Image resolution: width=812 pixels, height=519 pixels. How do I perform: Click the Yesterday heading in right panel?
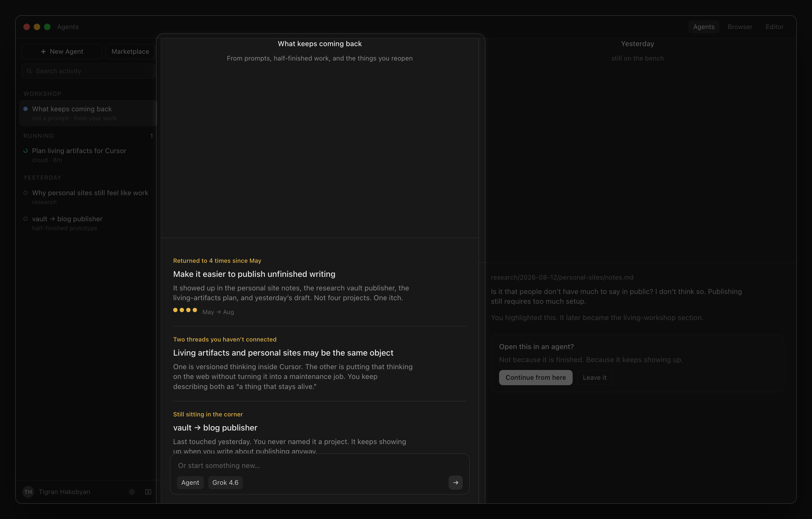click(x=637, y=44)
